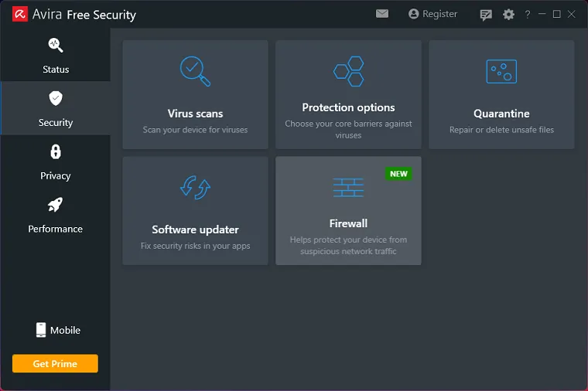Open the mail envelope notifications icon
Screen dimensions: 588x391
[382, 14]
